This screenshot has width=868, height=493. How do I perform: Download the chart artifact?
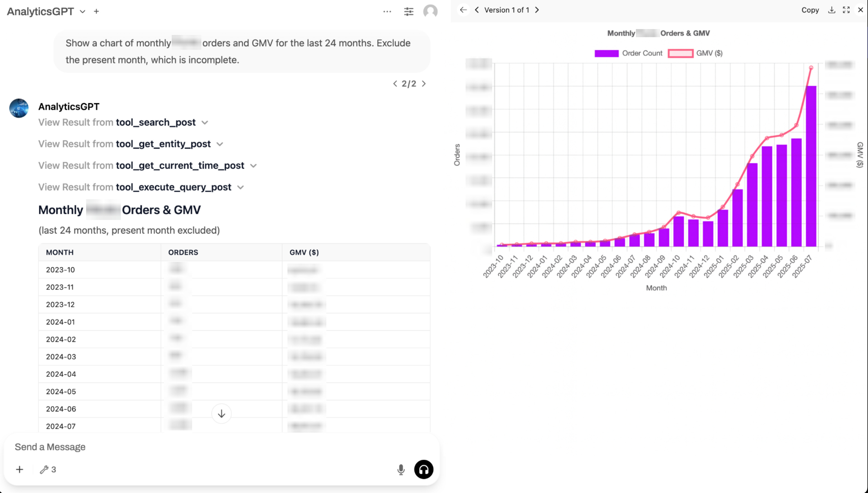[831, 10]
